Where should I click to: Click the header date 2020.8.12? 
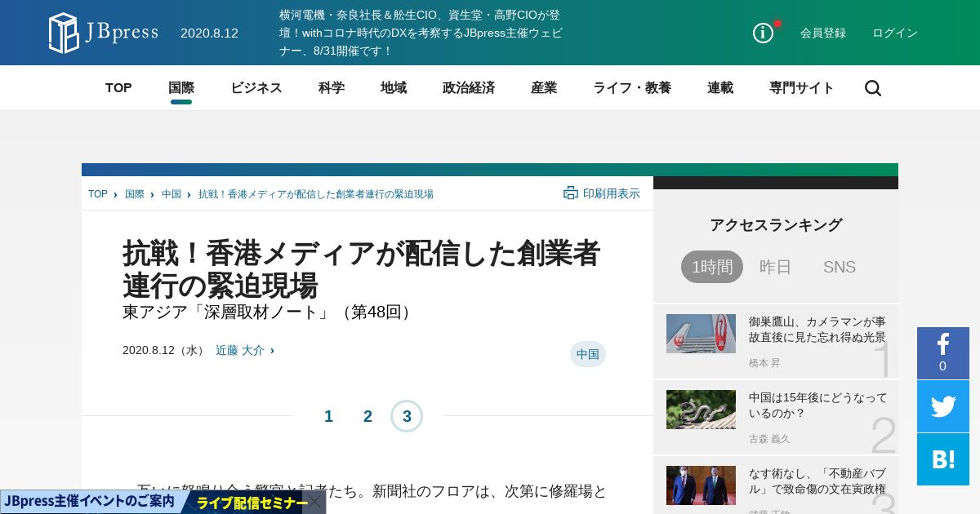(209, 33)
